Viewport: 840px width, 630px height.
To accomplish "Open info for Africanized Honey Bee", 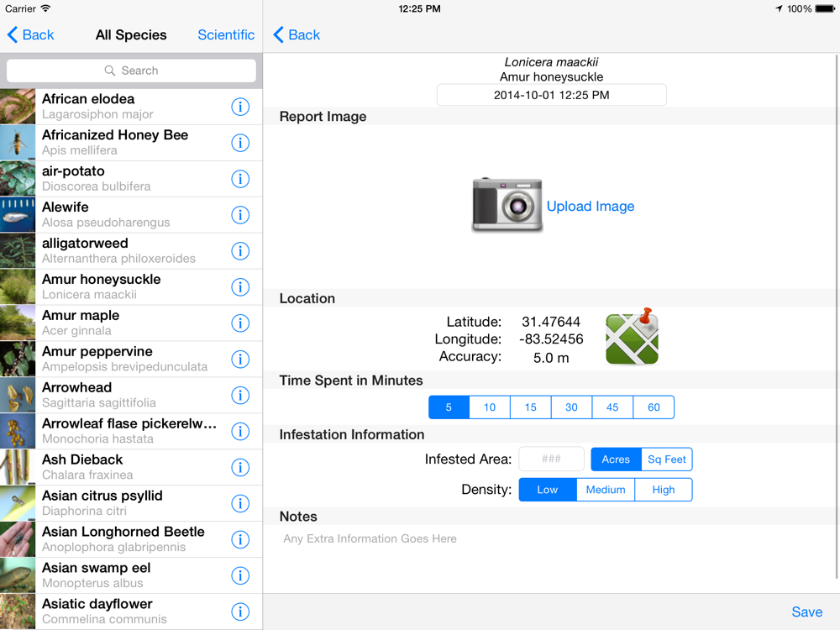I will [240, 143].
